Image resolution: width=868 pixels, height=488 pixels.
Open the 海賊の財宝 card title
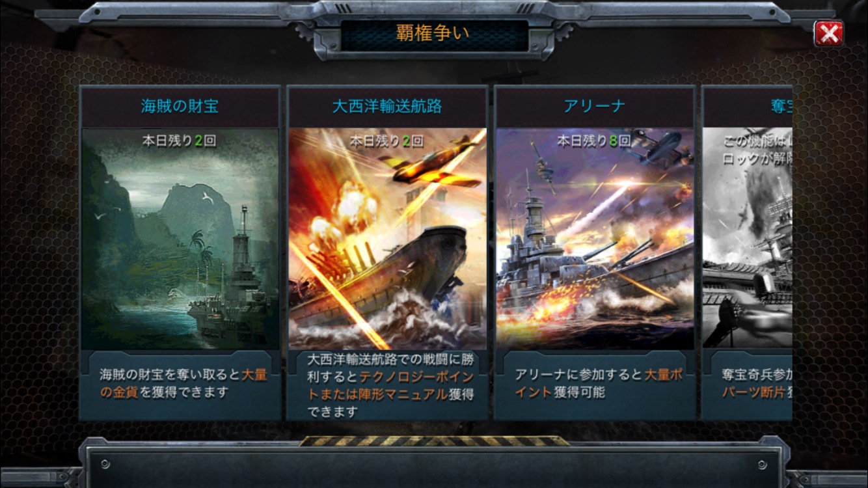[180, 106]
